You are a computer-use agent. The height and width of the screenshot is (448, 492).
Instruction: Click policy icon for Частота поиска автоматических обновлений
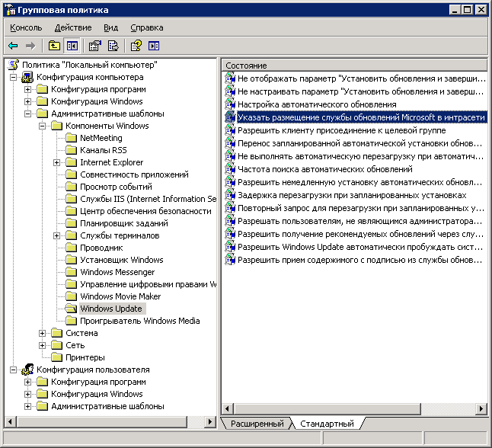click(230, 169)
